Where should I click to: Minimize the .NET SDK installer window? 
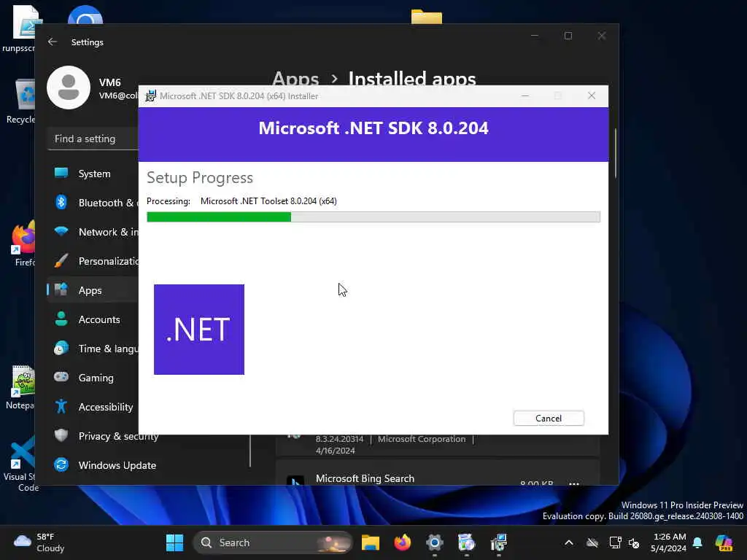coord(525,96)
